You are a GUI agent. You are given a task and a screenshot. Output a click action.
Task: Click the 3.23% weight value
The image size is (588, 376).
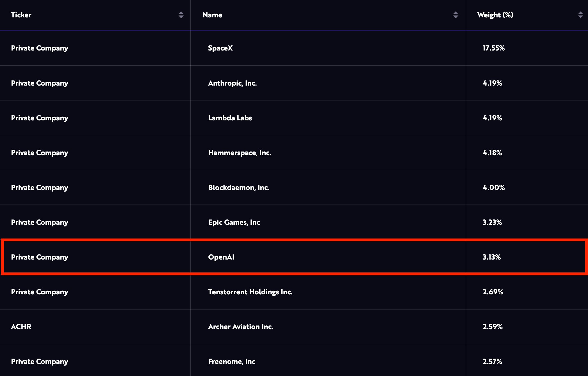pyautogui.click(x=492, y=222)
